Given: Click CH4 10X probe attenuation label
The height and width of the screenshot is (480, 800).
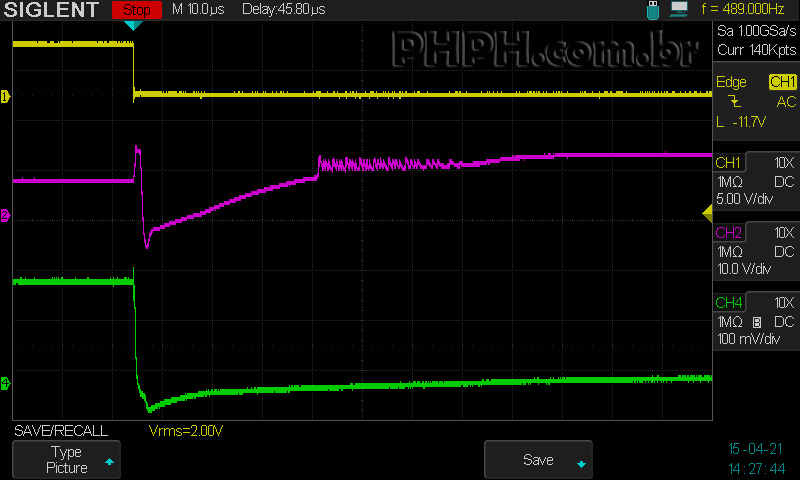Looking at the screenshot, I should 784,302.
